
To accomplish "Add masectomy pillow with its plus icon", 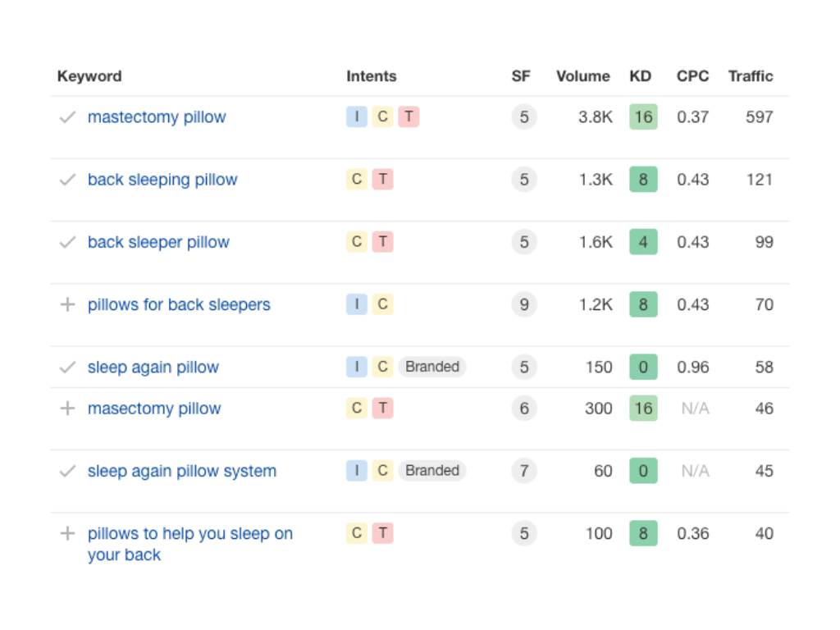I will [x=67, y=409].
